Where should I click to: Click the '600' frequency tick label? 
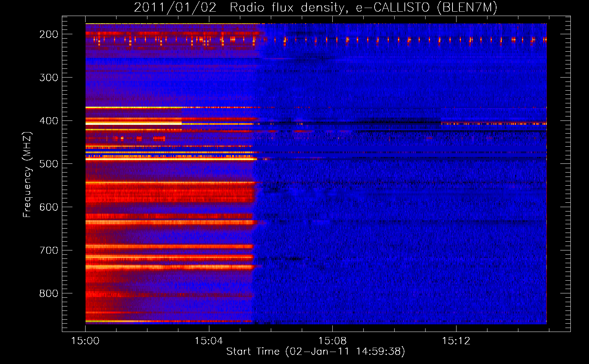(x=49, y=207)
